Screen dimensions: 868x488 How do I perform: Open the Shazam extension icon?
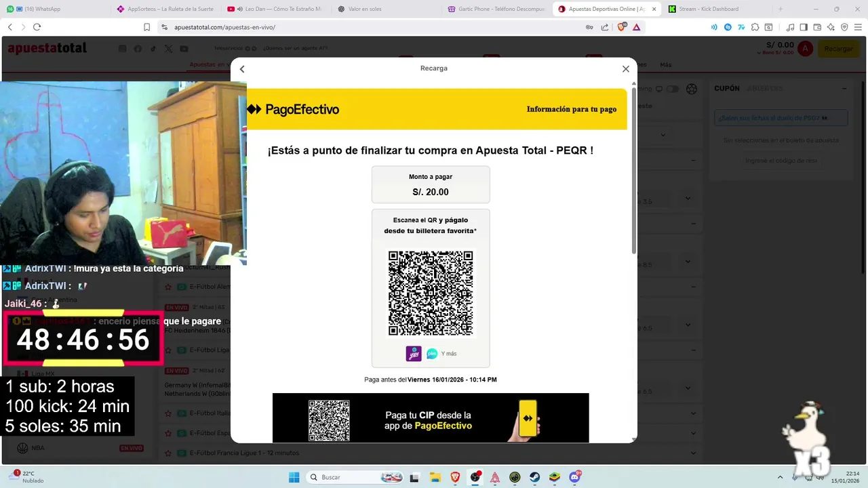pyautogui.click(x=728, y=27)
